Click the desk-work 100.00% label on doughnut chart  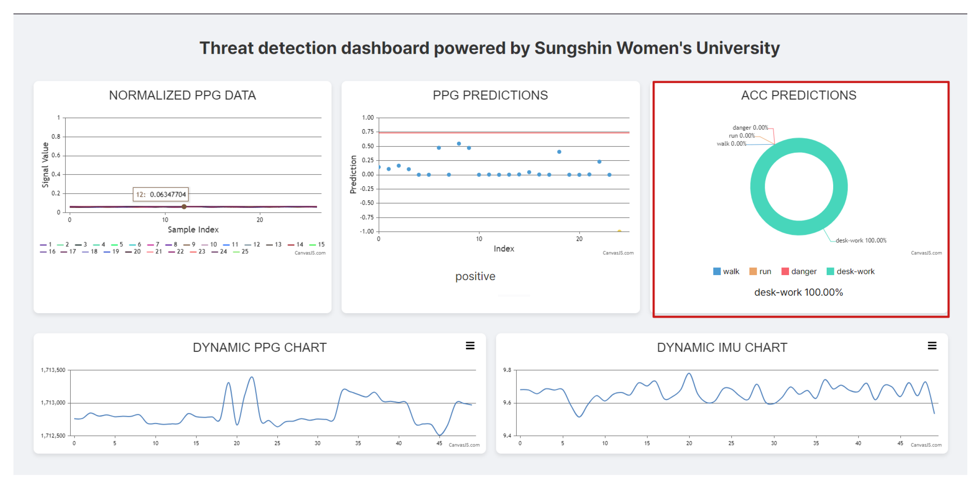pyautogui.click(x=860, y=241)
